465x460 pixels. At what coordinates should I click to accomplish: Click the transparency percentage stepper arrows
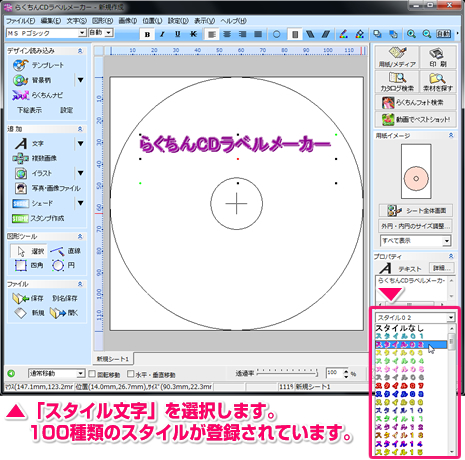pyautogui.click(x=346, y=374)
